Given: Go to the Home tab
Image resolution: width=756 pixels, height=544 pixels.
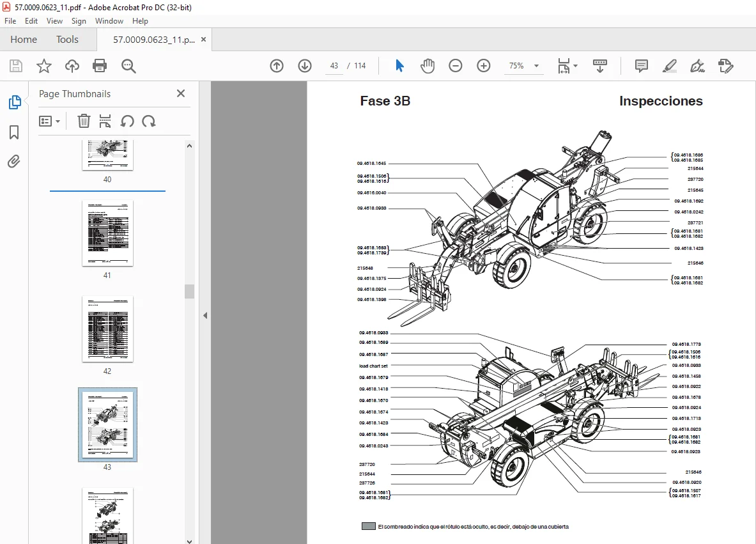Looking at the screenshot, I should 24,40.
